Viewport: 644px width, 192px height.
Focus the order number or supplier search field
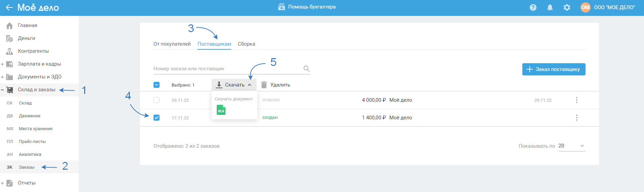tap(226, 69)
